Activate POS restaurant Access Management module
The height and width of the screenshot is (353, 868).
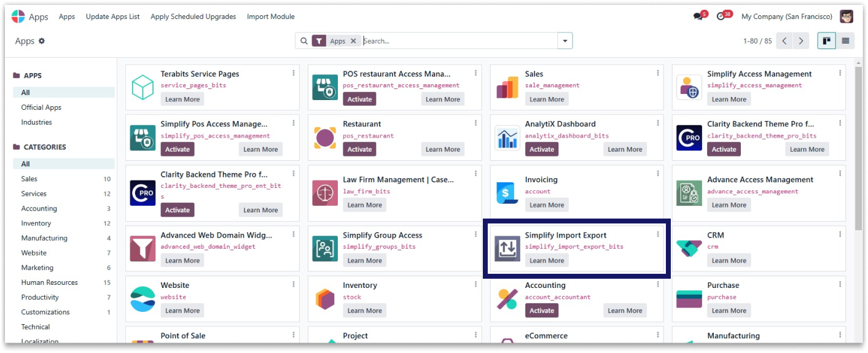359,99
